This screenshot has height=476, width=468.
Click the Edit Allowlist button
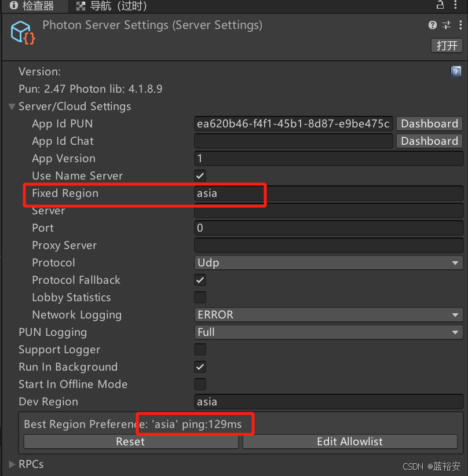[350, 442]
